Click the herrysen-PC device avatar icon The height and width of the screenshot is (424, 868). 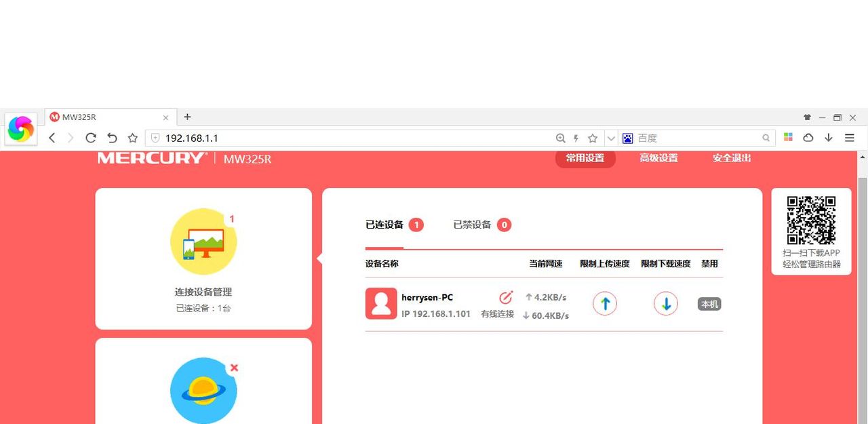click(x=381, y=303)
